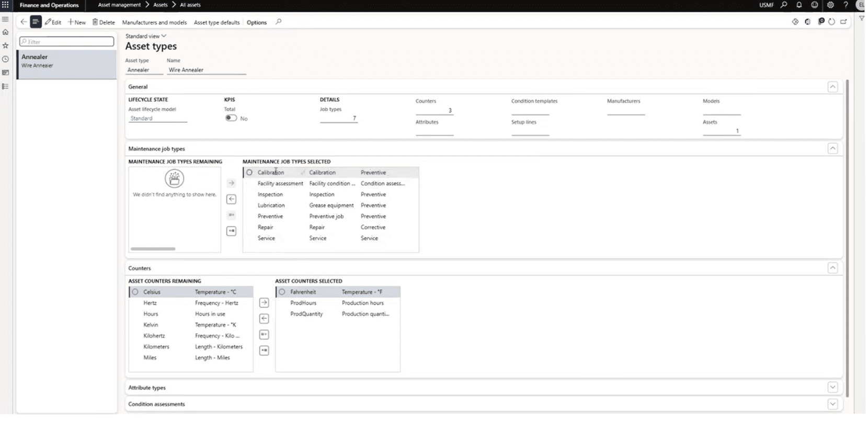Open the Options menu tab
The height and width of the screenshot is (422, 868).
[256, 22]
